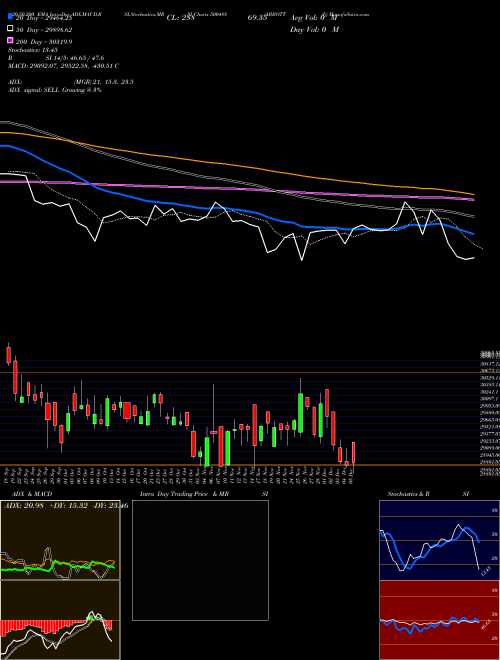Click the last red candle on price chart
Image resolution: width=500 pixels, height=660 pixels.
354,454
